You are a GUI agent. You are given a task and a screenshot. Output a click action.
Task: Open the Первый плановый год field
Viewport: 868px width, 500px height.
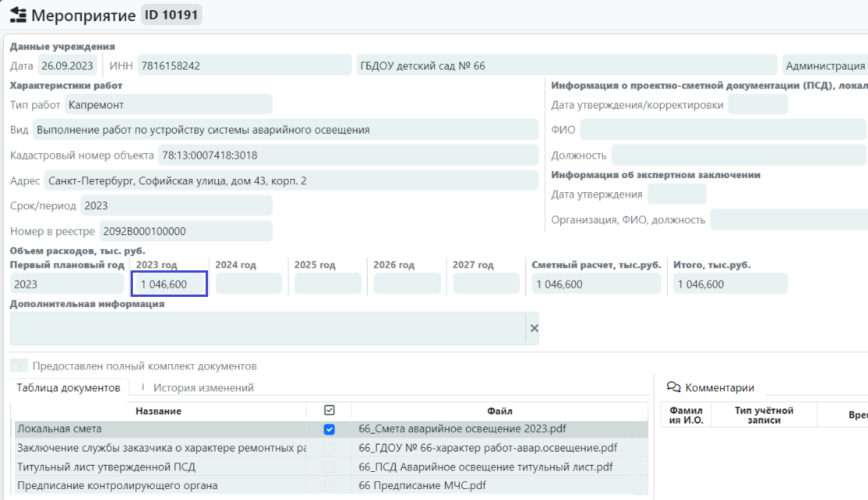pos(66,284)
